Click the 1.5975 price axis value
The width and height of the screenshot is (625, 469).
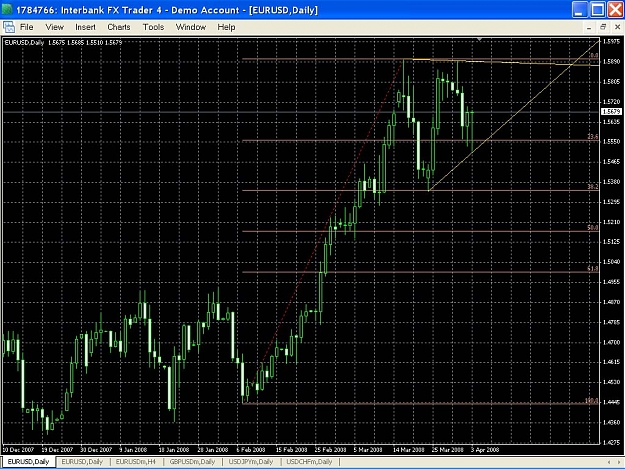click(x=612, y=41)
